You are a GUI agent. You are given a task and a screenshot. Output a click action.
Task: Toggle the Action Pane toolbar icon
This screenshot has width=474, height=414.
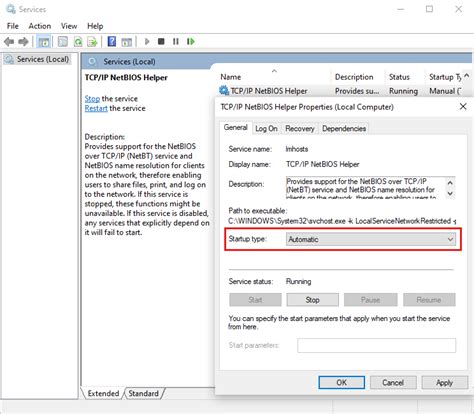point(127,42)
